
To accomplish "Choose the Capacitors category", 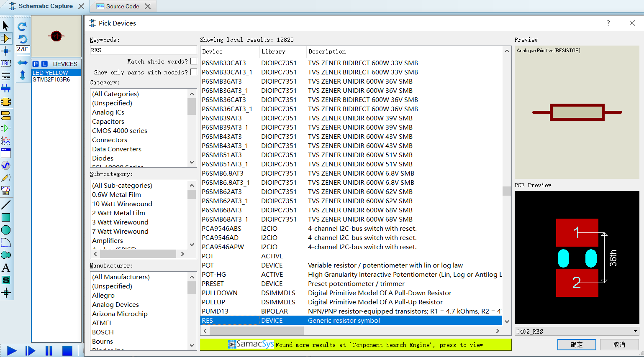I will coord(108,122).
